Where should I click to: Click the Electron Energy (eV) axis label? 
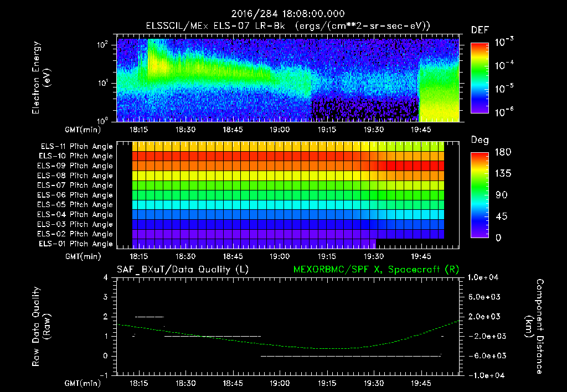click(41, 78)
